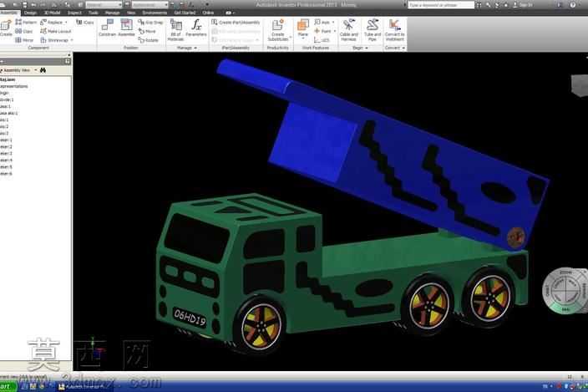Open the Axis dropdown arrow

click(333, 23)
